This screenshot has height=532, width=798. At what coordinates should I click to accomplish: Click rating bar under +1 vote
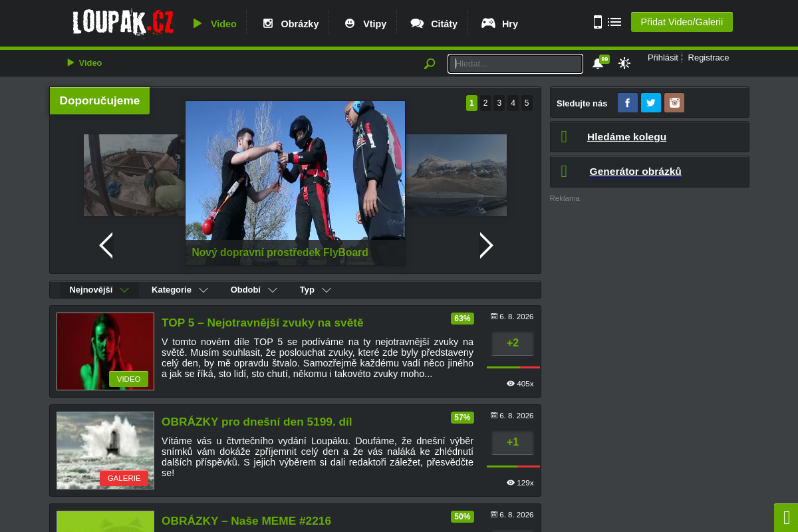pos(513,466)
